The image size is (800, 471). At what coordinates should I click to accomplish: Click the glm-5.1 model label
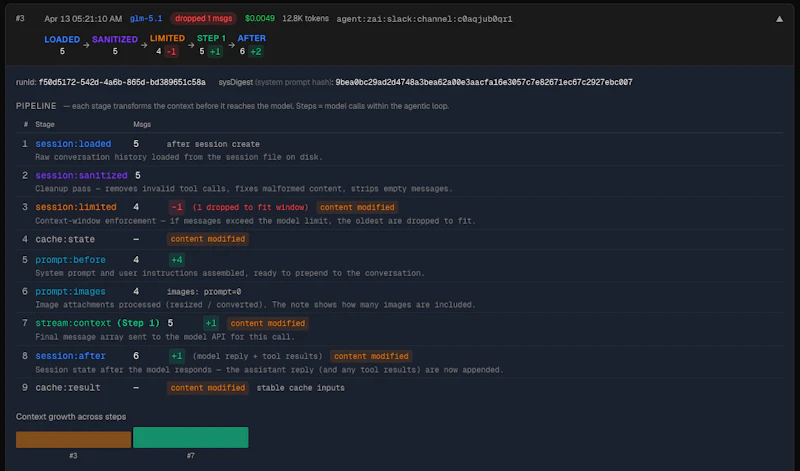point(146,18)
